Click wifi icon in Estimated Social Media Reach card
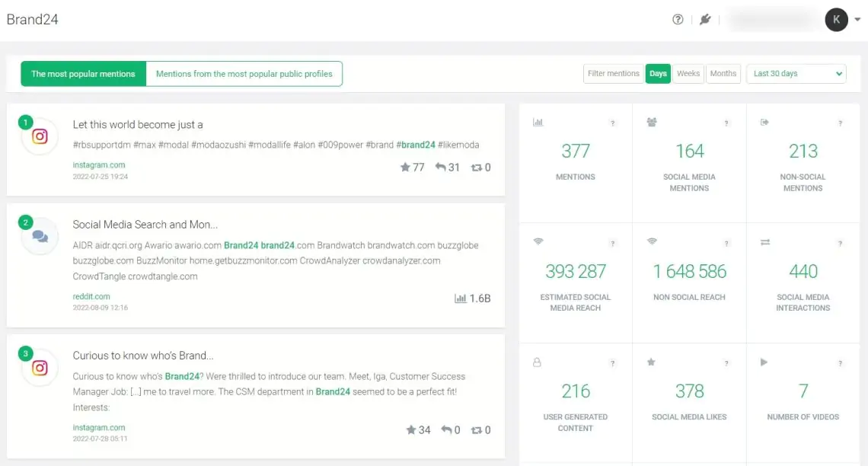The image size is (868, 466). [538, 241]
